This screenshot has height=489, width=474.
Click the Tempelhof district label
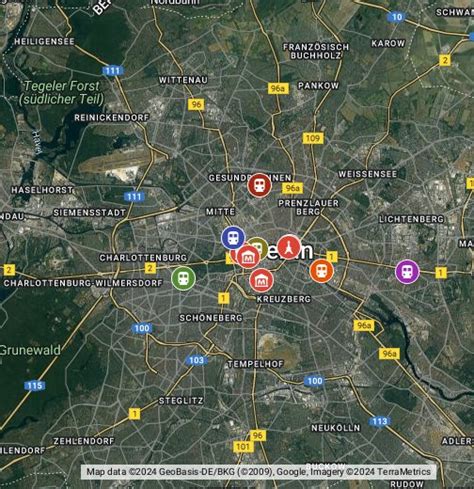click(x=255, y=364)
